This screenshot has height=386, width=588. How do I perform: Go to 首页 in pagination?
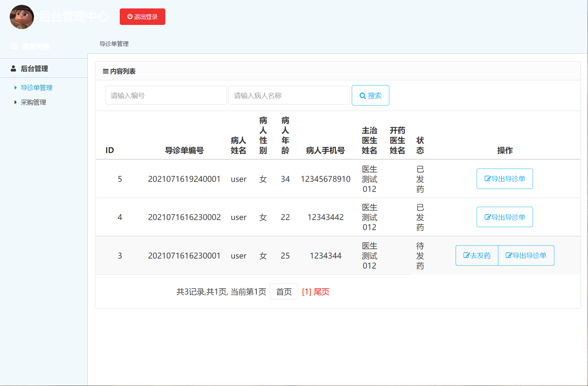284,292
